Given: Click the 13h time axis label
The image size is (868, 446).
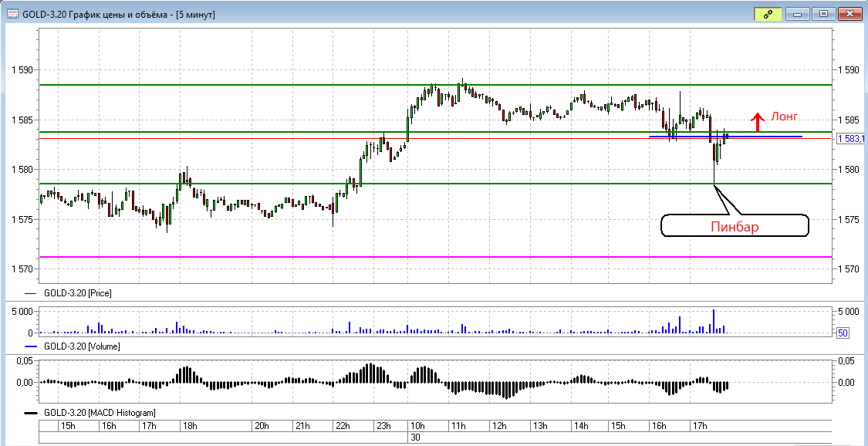Looking at the screenshot, I should [539, 426].
